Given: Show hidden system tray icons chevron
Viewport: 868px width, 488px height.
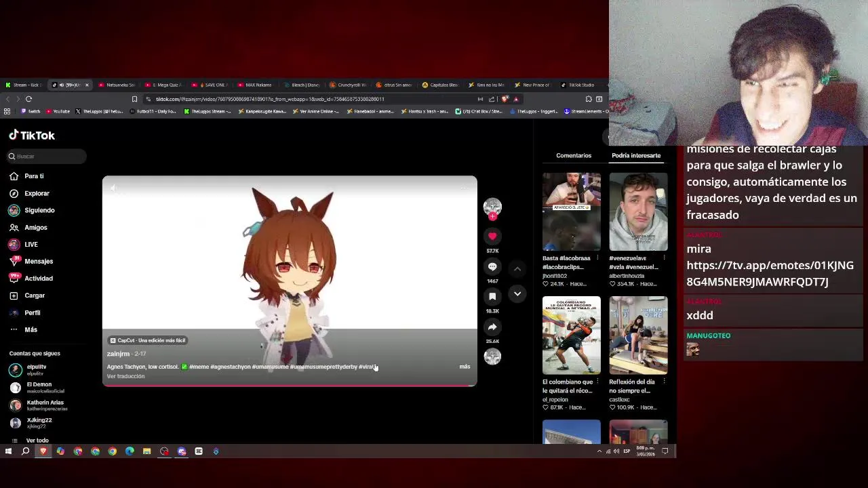Looking at the screenshot, I should coord(599,451).
